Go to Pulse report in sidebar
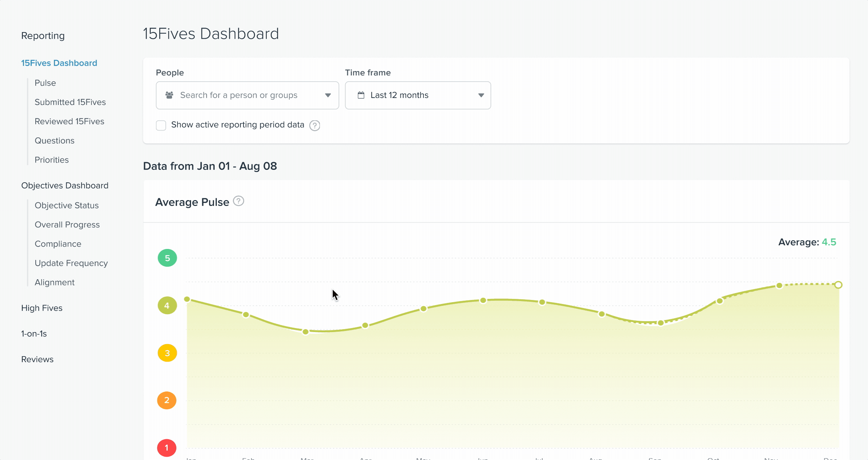 tap(45, 83)
